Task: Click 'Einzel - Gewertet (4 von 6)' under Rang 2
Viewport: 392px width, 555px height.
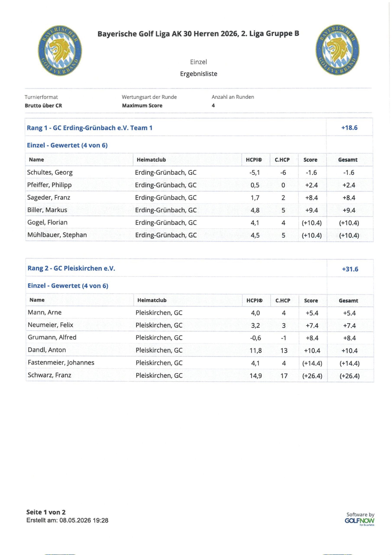Action: click(x=68, y=286)
